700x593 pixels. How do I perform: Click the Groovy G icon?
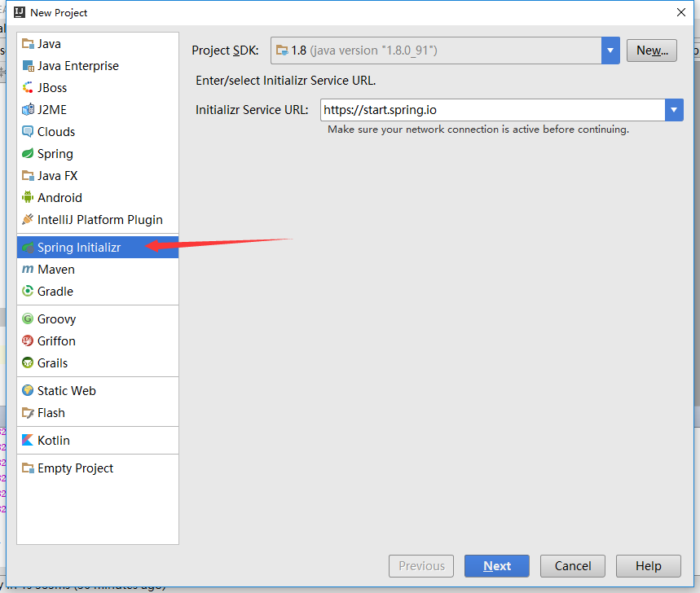click(x=28, y=318)
